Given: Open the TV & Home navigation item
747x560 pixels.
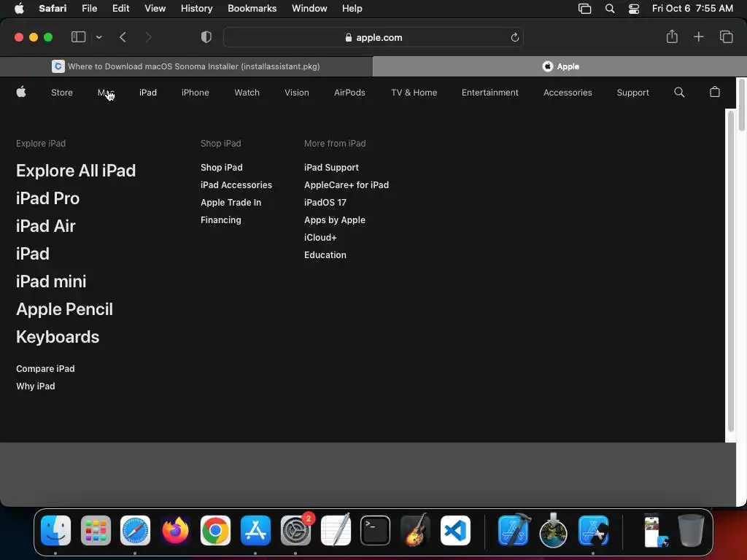Looking at the screenshot, I should click(x=414, y=93).
